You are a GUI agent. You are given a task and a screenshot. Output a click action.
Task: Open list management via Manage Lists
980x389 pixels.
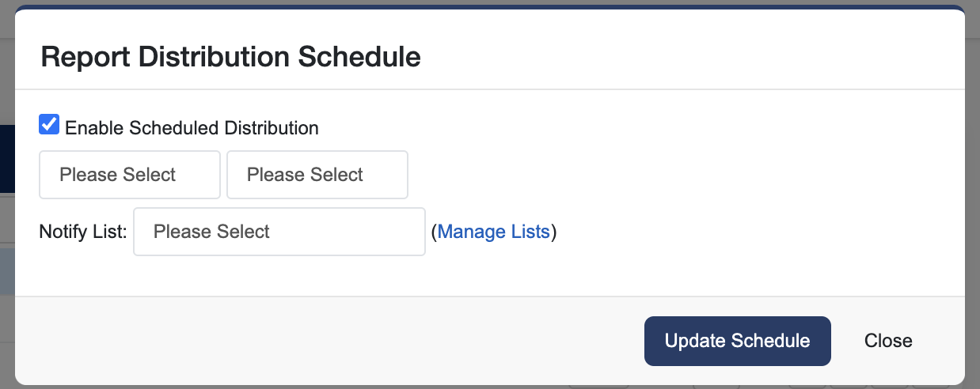[493, 232]
